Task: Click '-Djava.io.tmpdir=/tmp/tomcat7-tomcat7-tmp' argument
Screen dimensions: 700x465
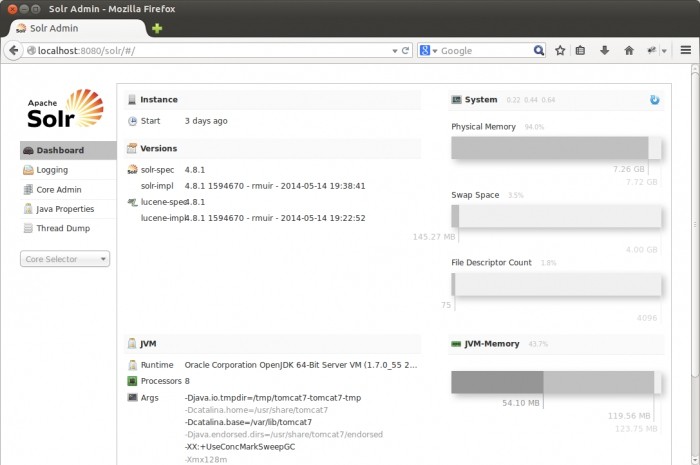Action: point(273,398)
